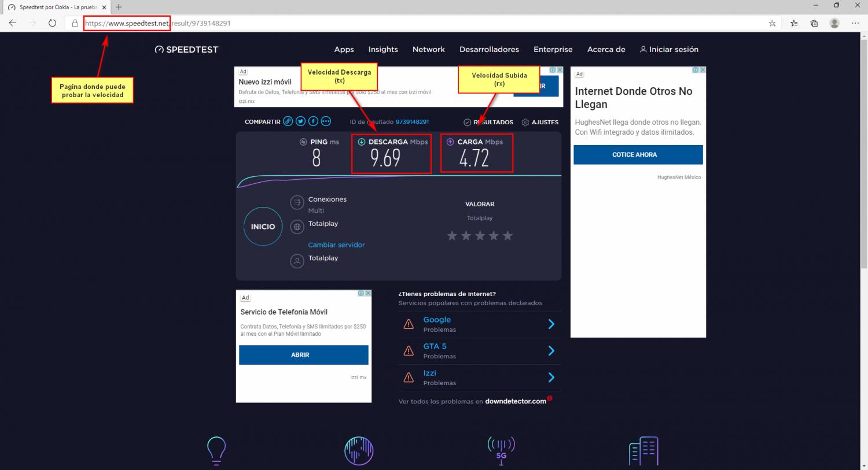Screen dimensions: 868x470
Task: Open the Apps menu
Action: pyautogui.click(x=344, y=50)
